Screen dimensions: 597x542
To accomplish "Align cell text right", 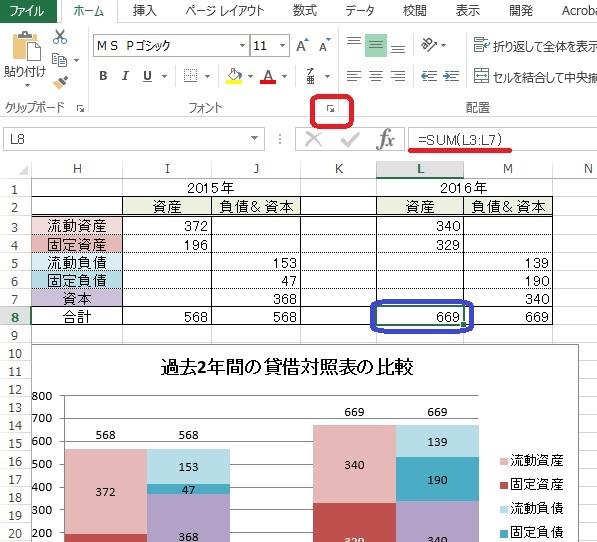I will (x=398, y=76).
